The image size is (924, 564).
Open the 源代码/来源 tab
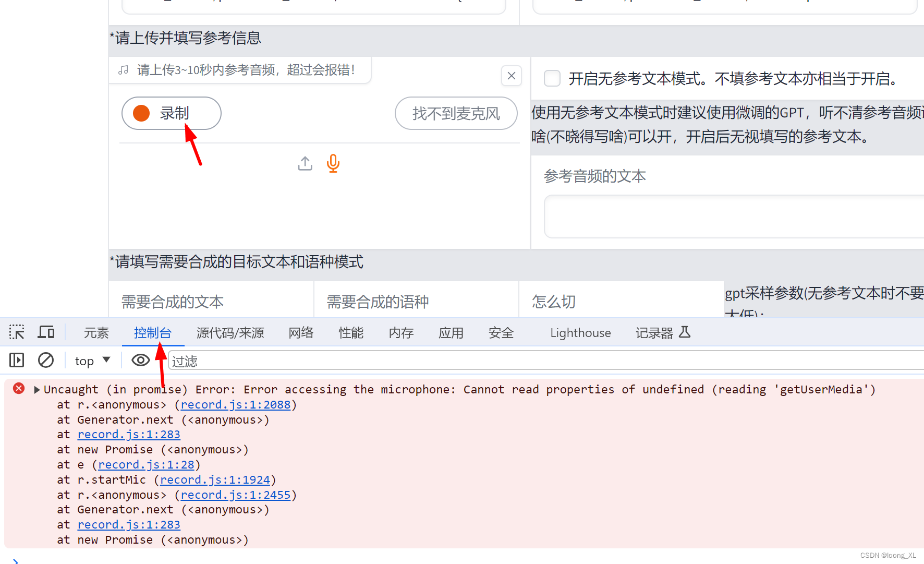click(230, 333)
